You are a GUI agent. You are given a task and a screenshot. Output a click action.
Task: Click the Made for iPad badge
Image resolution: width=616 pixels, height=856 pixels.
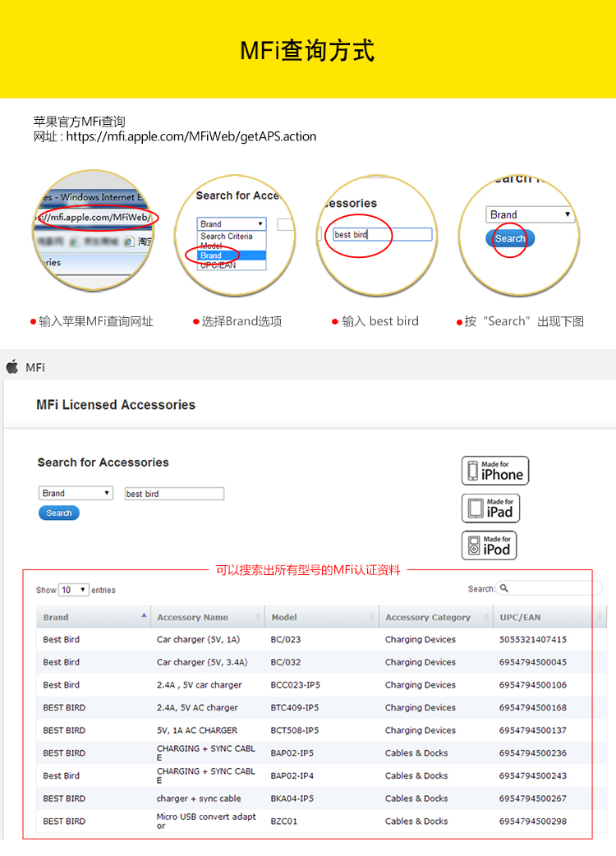491,509
